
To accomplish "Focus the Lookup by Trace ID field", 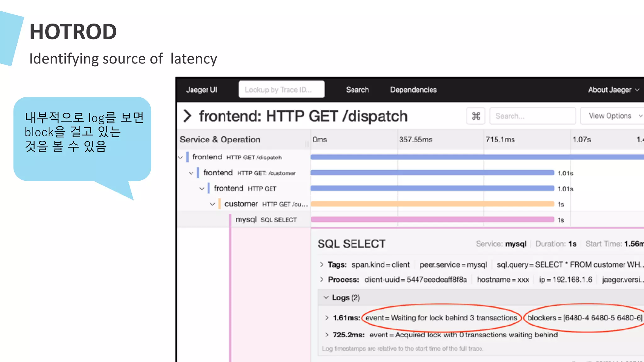I will coord(281,90).
